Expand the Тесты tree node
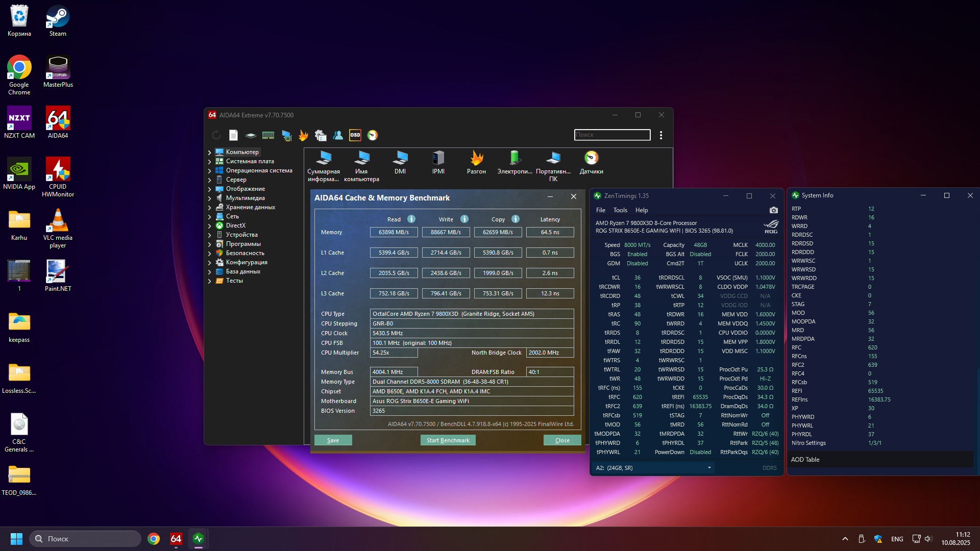The image size is (980, 551). 209,281
